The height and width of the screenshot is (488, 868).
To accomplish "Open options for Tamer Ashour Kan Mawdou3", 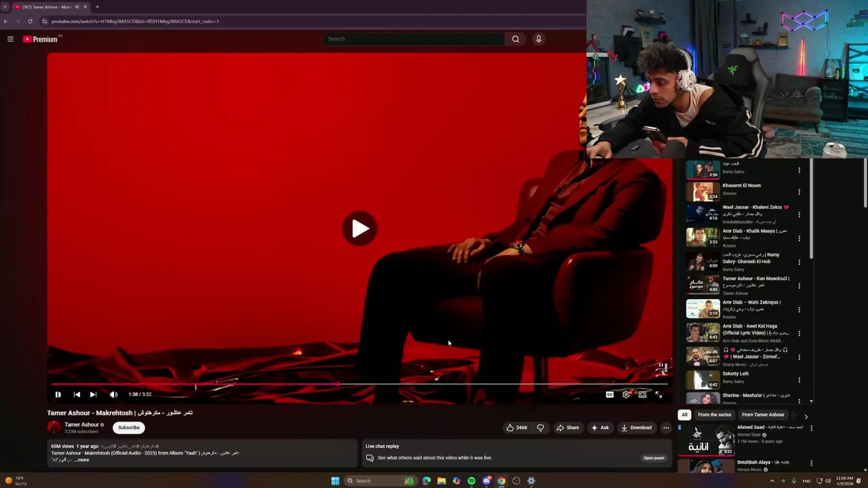I will tap(800, 286).
